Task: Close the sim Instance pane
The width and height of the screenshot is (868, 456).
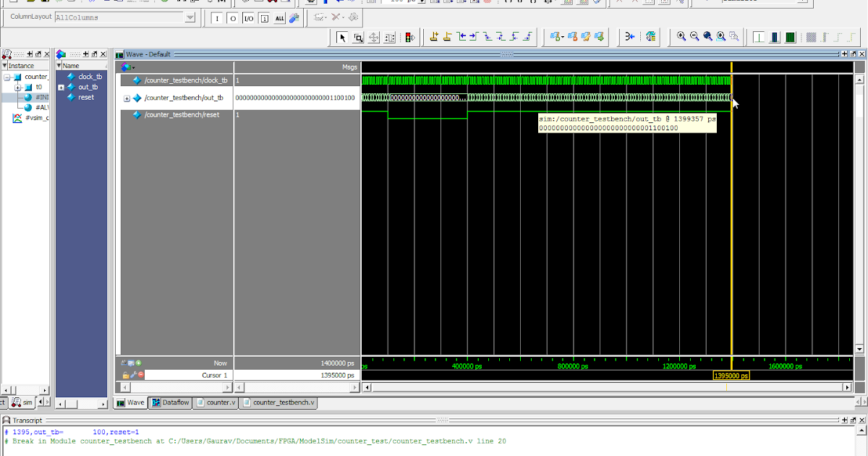Action: (46, 54)
